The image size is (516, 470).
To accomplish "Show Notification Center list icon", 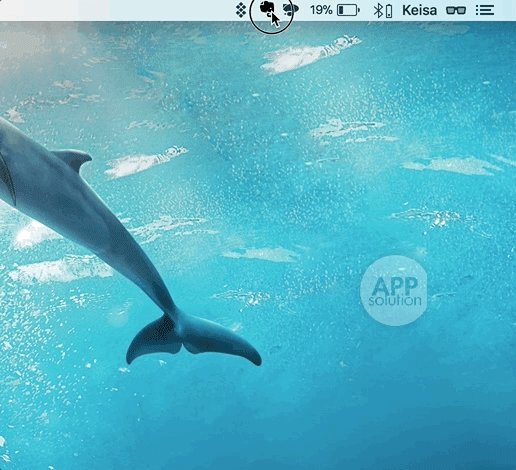I will 485,10.
